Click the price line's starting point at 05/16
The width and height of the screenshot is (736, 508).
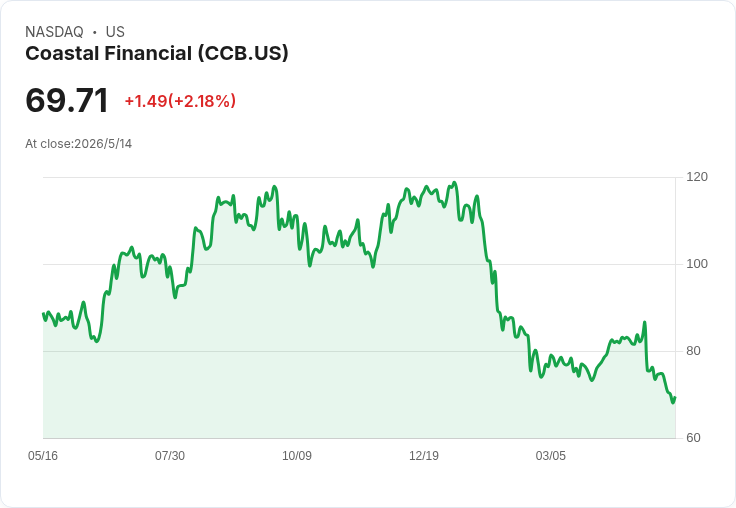(x=43, y=314)
